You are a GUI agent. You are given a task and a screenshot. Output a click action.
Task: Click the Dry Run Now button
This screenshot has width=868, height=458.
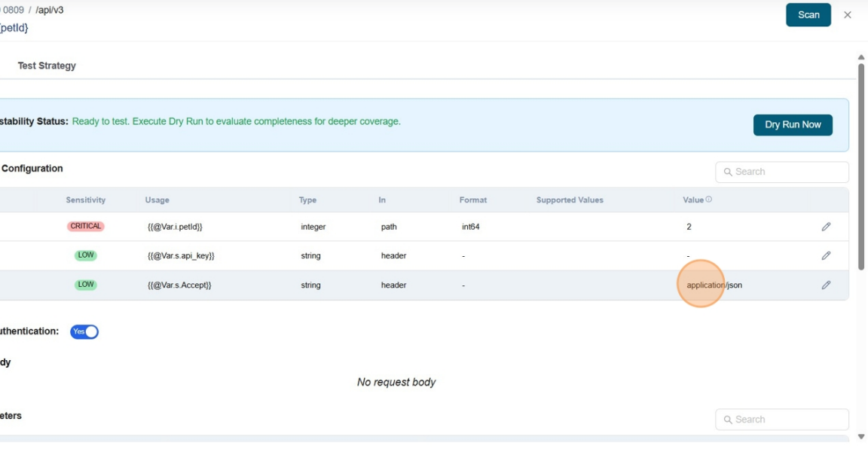tap(792, 124)
